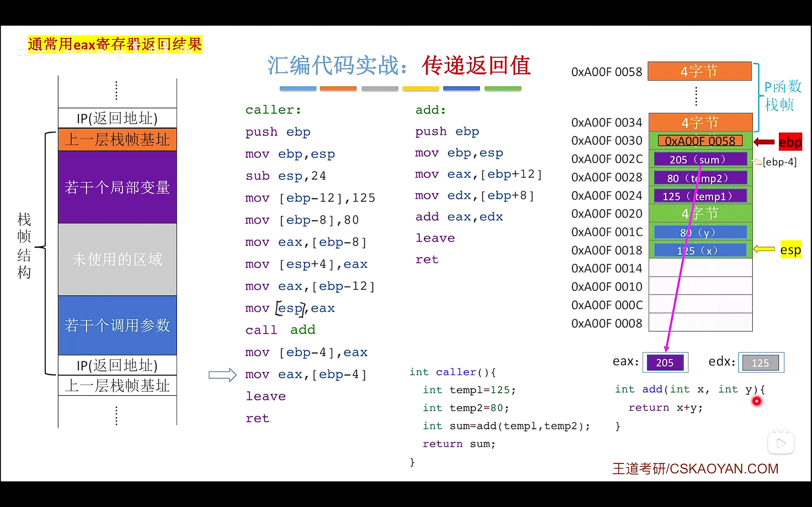Click the hollow arrow beside mov eax,[ebp-4]
812x507 pixels.
coord(222,375)
